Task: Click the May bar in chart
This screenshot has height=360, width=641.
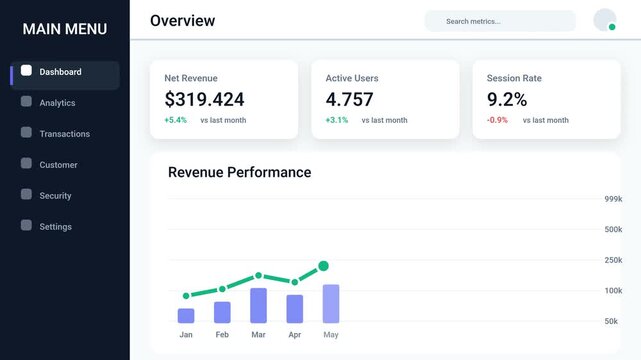Action: tap(331, 304)
